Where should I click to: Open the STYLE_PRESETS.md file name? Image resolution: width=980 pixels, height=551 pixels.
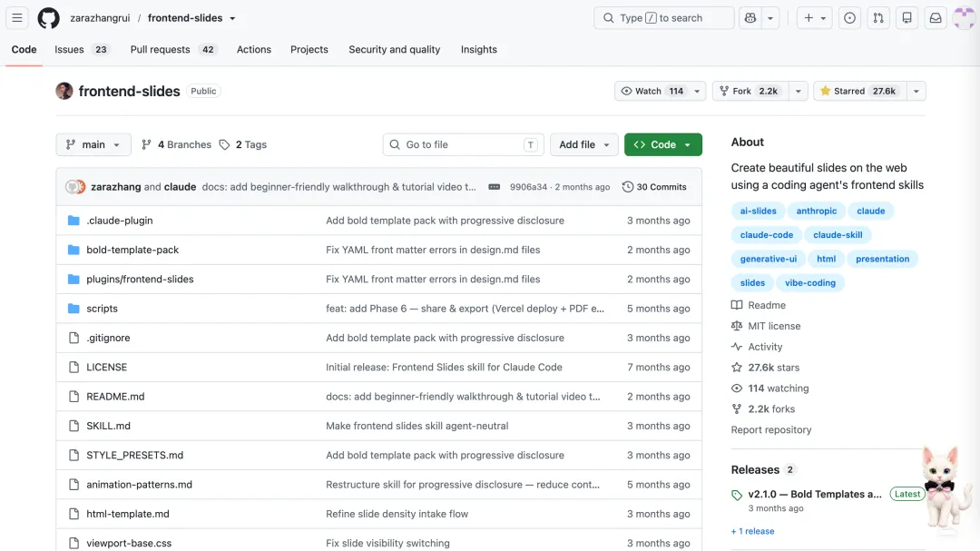pyautogui.click(x=135, y=456)
